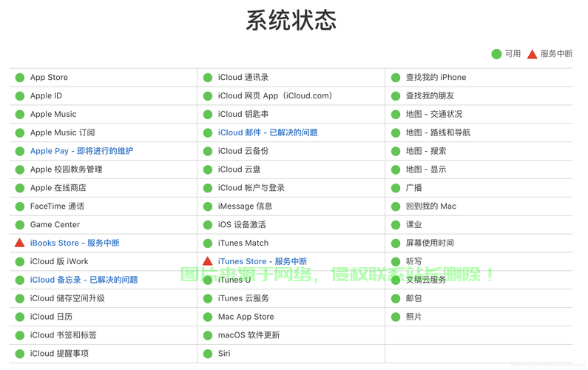Select the iCloud 提醒事项 text
The height and width of the screenshot is (370, 588).
coord(59,353)
